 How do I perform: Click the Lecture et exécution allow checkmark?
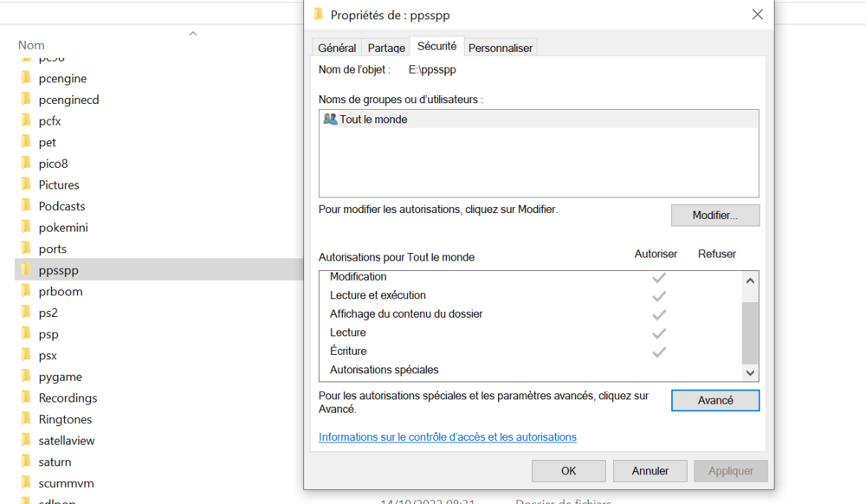coord(659,296)
